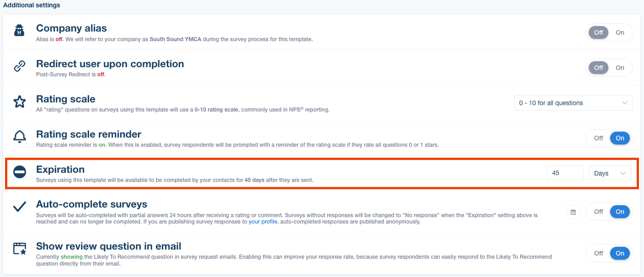Switch Rating scale reminder to Off
This screenshot has width=644, height=277.
[598, 138]
